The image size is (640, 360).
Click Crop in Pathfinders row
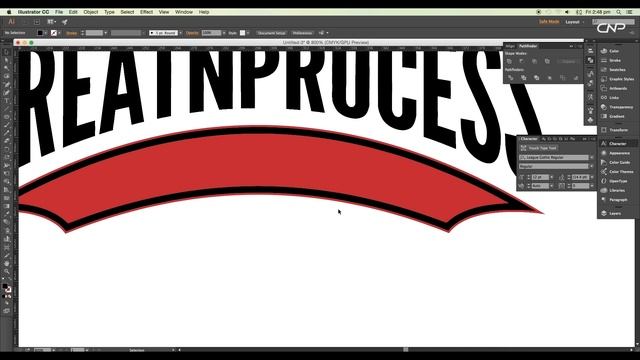pos(549,78)
